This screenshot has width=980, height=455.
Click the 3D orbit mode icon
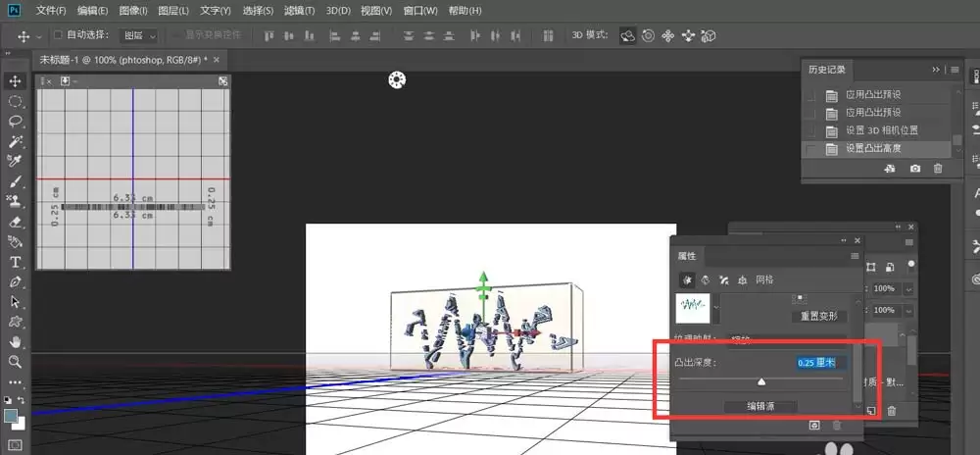(x=627, y=35)
